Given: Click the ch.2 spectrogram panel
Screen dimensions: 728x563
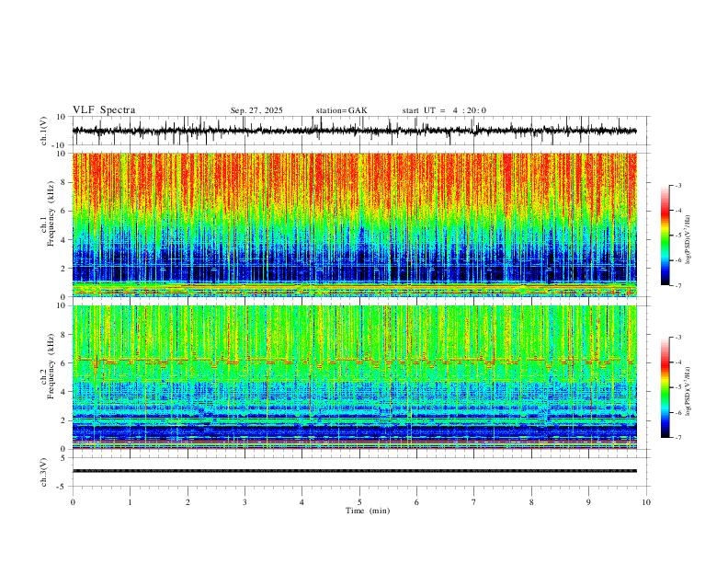Looking at the screenshot, I should [x=354, y=377].
